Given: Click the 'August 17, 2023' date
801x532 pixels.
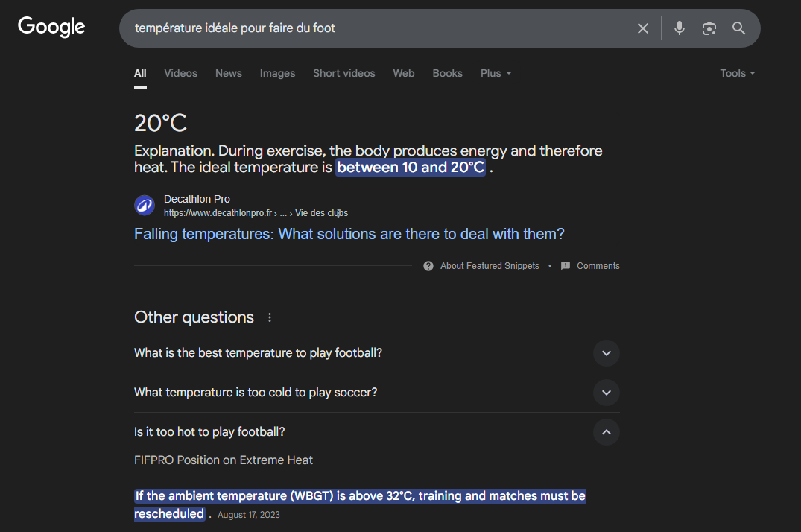Looking at the screenshot, I should [249, 515].
